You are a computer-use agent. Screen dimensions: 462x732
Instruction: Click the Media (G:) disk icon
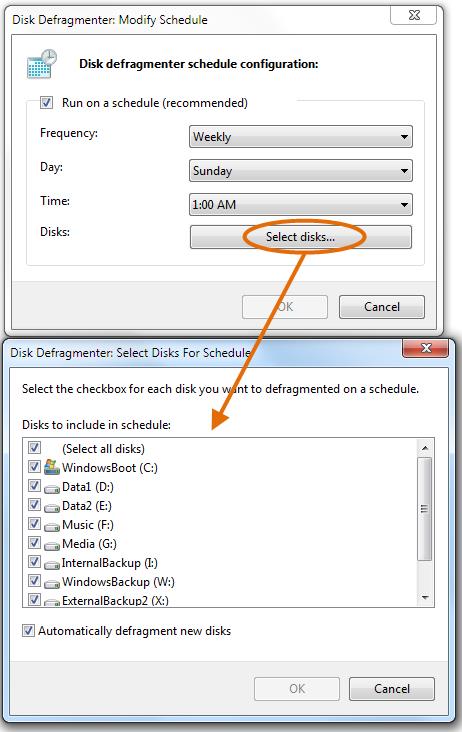point(52,546)
